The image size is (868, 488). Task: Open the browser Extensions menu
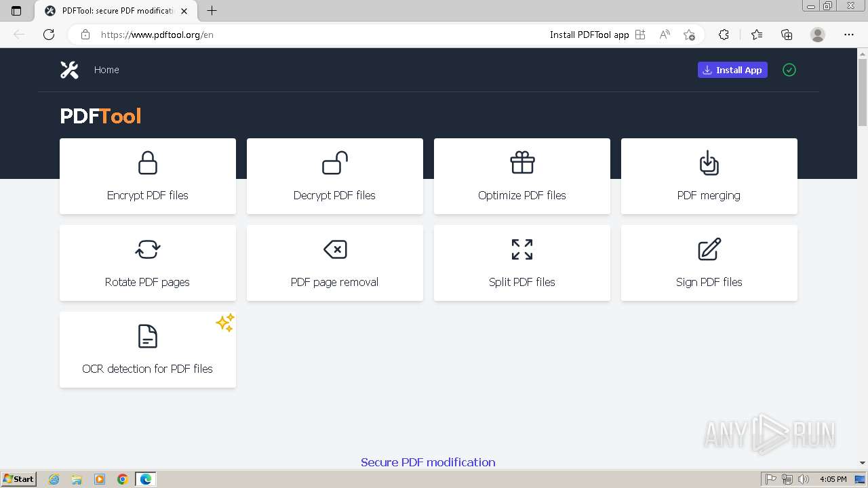pyautogui.click(x=724, y=35)
